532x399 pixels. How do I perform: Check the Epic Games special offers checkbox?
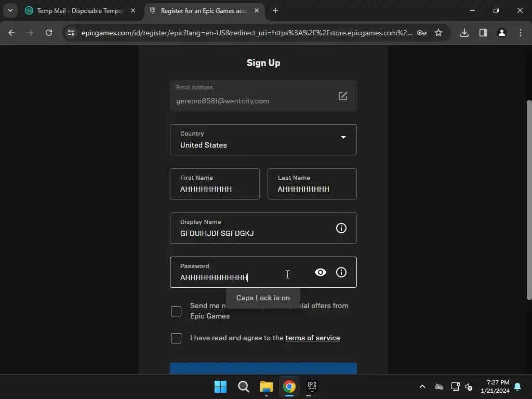point(176,311)
